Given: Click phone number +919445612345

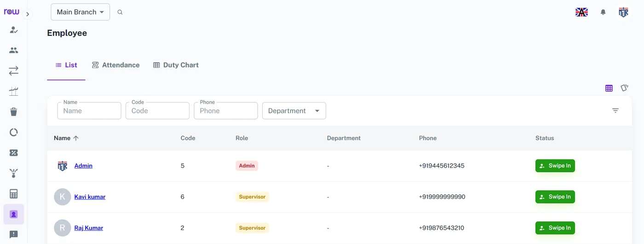Looking at the screenshot, I should [x=442, y=166].
